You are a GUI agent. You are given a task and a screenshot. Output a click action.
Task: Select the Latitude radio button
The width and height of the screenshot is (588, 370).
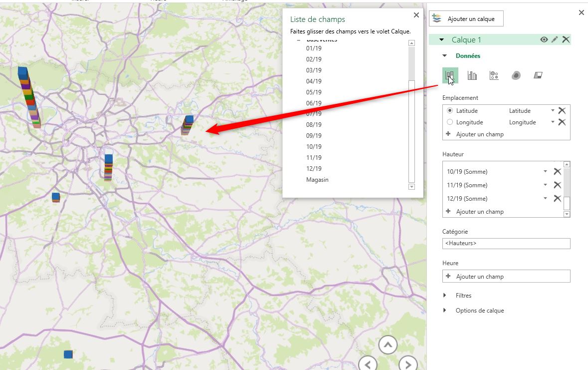point(450,110)
